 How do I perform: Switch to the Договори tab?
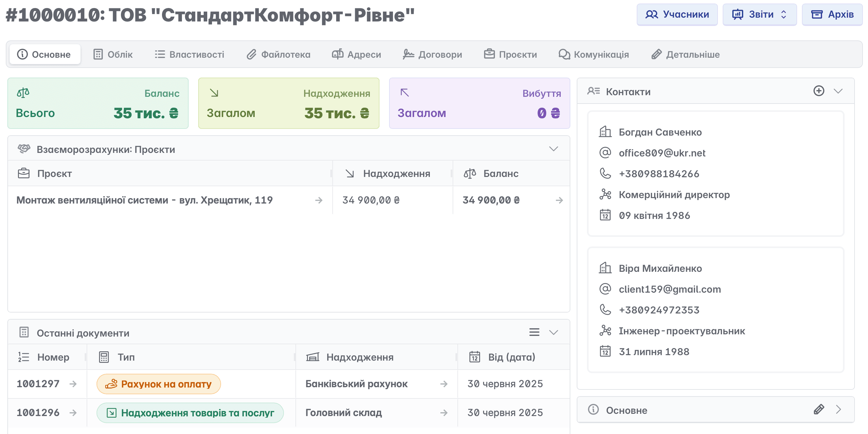tap(432, 54)
